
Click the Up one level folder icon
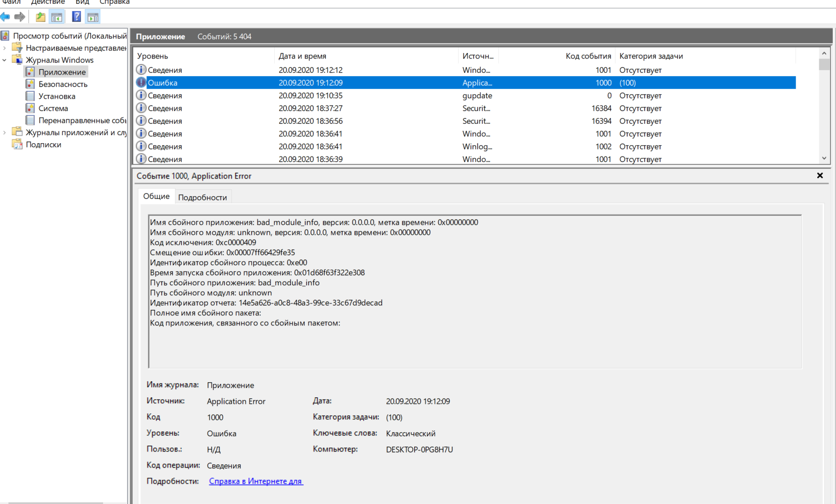pyautogui.click(x=40, y=17)
